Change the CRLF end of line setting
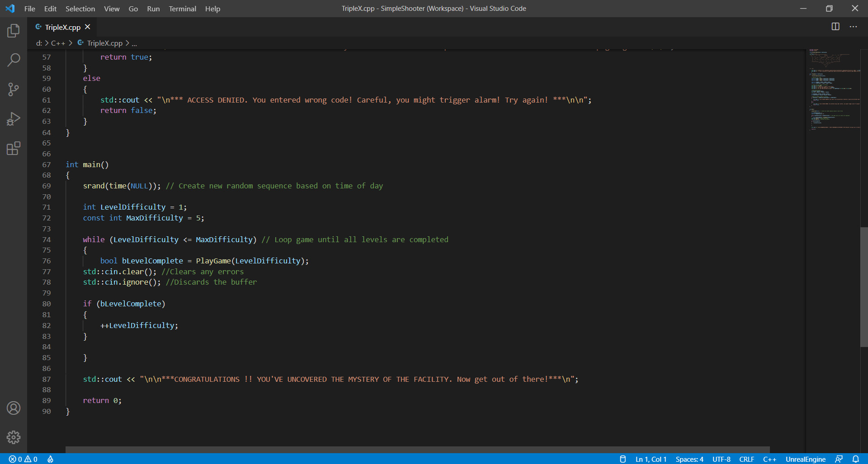 tap(746, 459)
